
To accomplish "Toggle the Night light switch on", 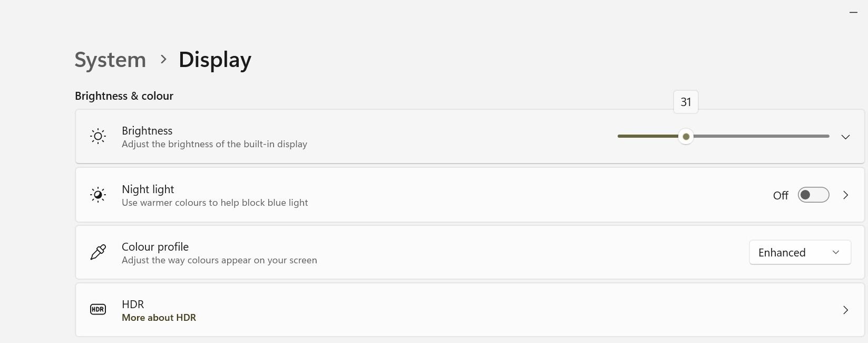I will [x=813, y=195].
